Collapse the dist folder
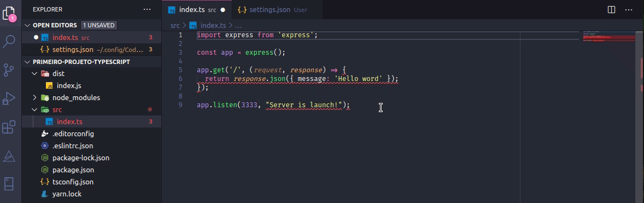The height and width of the screenshot is (203, 644). [34, 74]
